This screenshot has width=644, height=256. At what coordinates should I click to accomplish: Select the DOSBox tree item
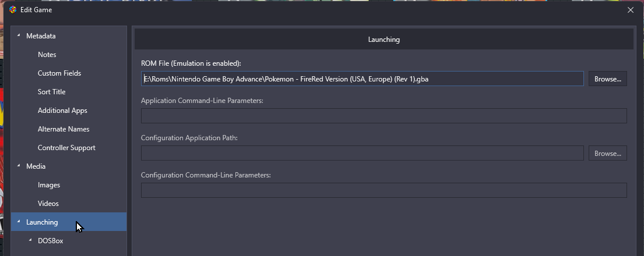click(50, 241)
